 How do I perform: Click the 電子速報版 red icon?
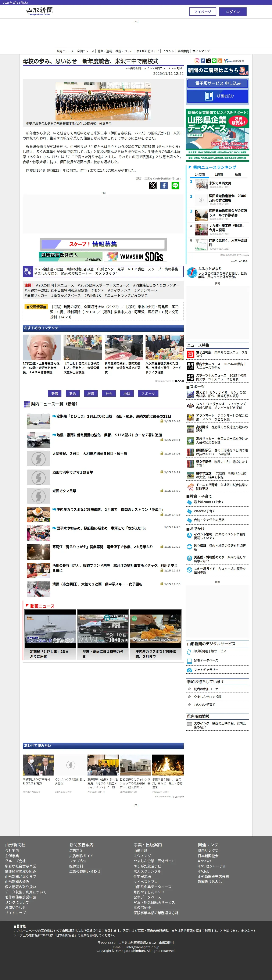(190, 354)
